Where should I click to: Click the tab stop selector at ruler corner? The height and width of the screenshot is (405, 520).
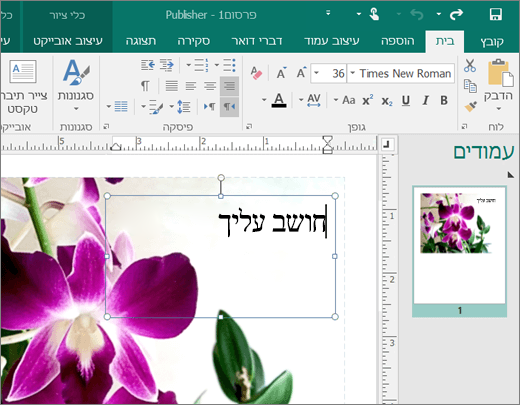tap(386, 144)
